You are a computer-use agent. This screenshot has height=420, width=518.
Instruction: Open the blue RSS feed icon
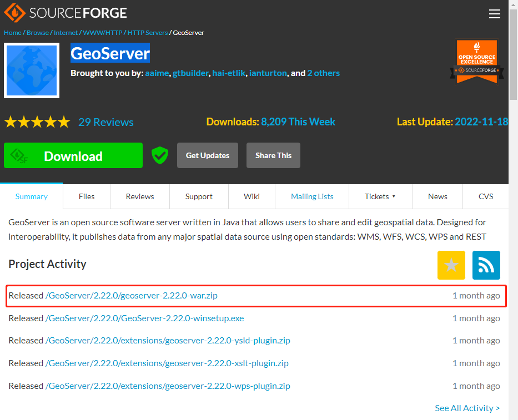(x=486, y=265)
